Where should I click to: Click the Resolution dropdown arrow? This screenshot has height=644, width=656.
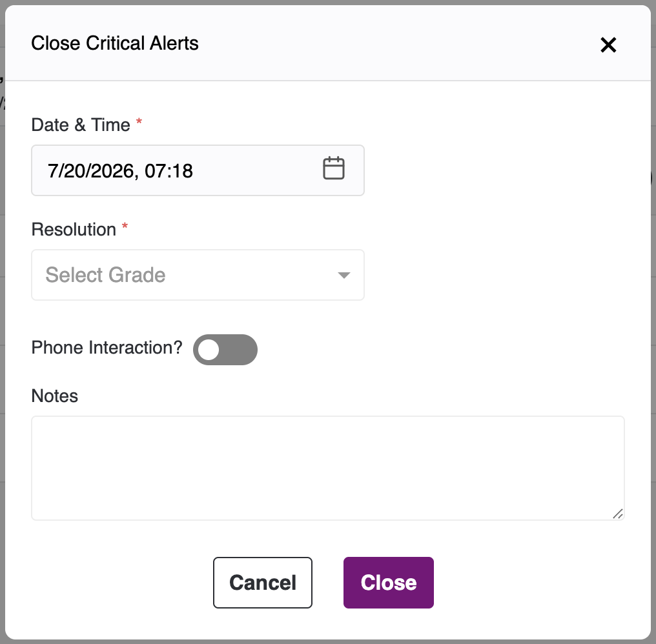tap(344, 275)
